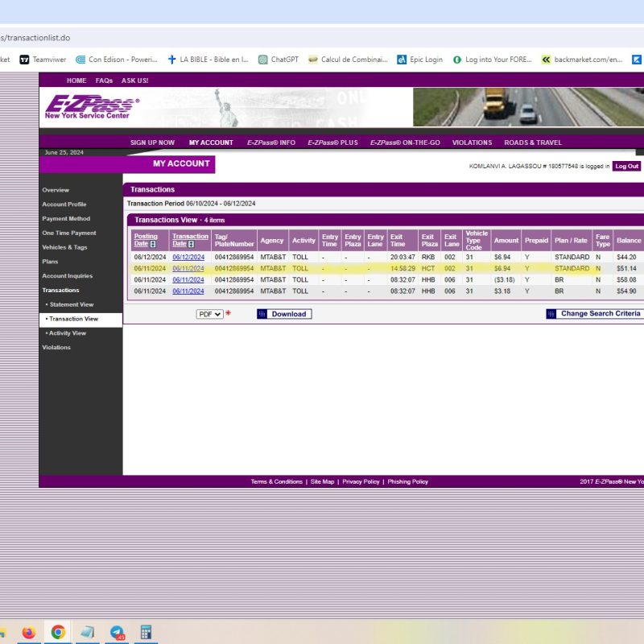Open Account Profile in sidebar
This screenshot has height=644, width=644.
point(64,204)
